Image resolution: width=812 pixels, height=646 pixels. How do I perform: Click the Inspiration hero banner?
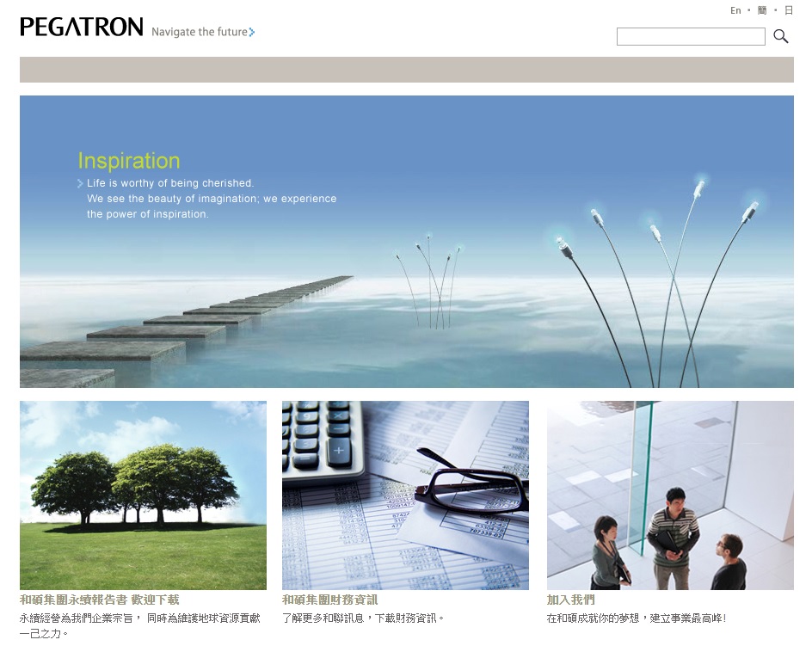407,242
